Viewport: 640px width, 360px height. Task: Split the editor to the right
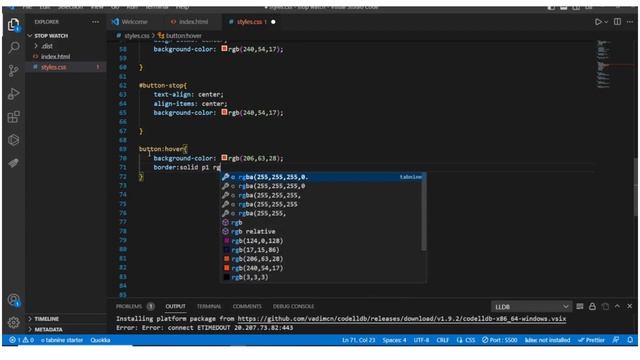618,22
